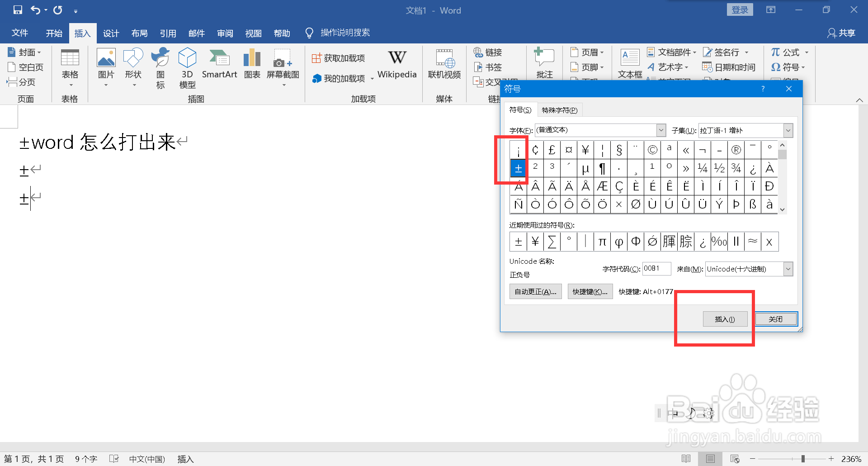Open the 自动更正 dialog
The width and height of the screenshot is (868, 466).
click(535, 291)
